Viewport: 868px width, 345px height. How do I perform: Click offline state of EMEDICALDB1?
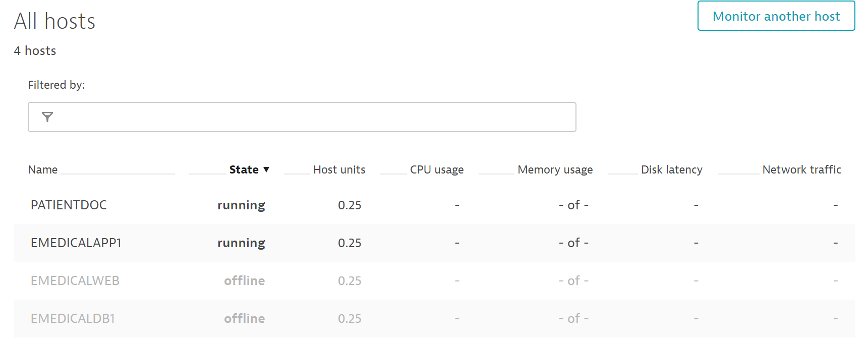pyautogui.click(x=244, y=319)
